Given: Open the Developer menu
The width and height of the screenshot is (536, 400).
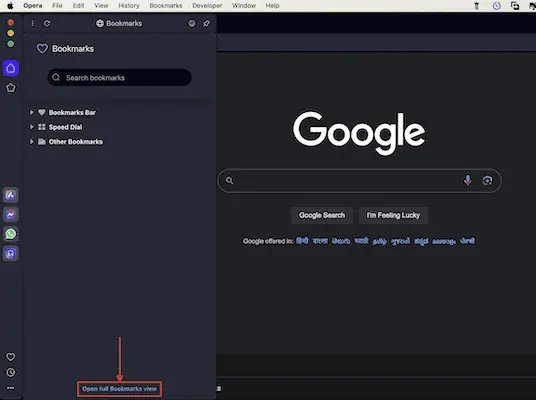Looking at the screenshot, I should tap(207, 5).
